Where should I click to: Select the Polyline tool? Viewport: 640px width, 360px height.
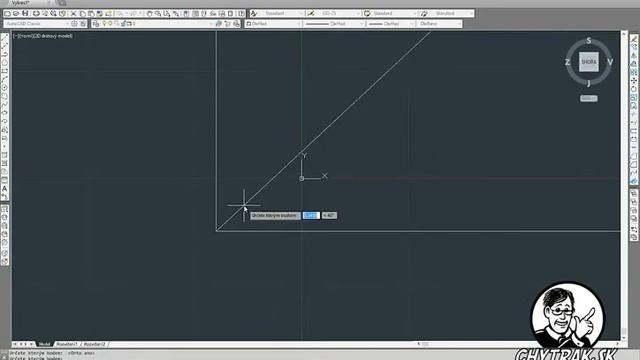(x=4, y=54)
